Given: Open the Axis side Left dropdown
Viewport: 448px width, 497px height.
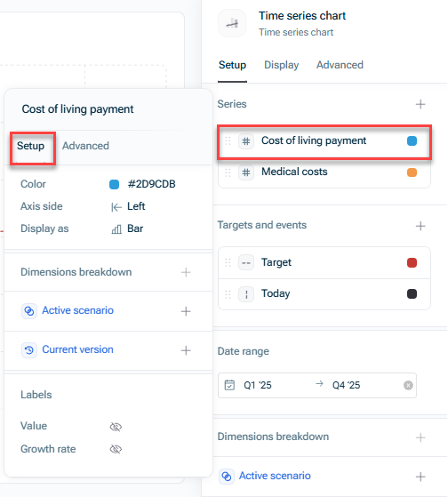Looking at the screenshot, I should coord(128,206).
